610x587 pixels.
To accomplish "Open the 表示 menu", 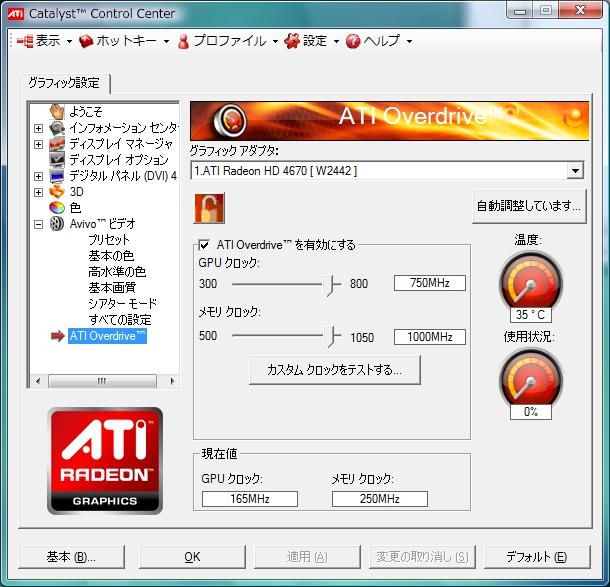I will pos(44,41).
